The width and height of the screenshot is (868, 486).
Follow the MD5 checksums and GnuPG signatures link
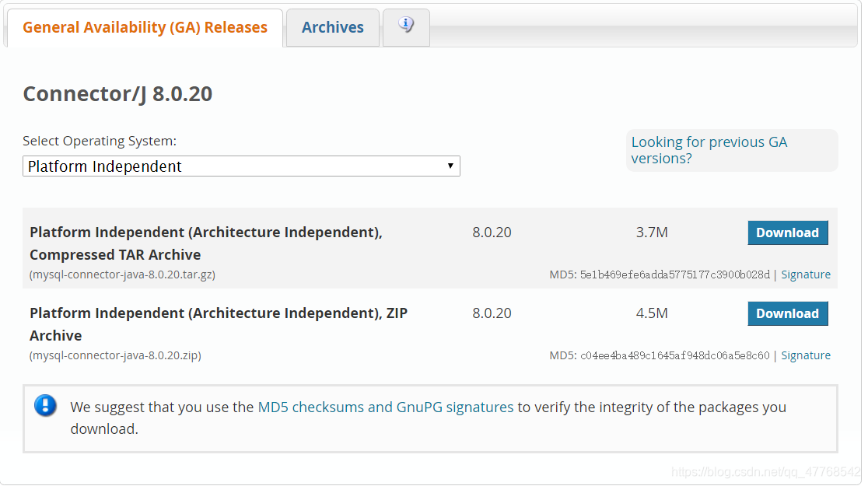click(386, 407)
